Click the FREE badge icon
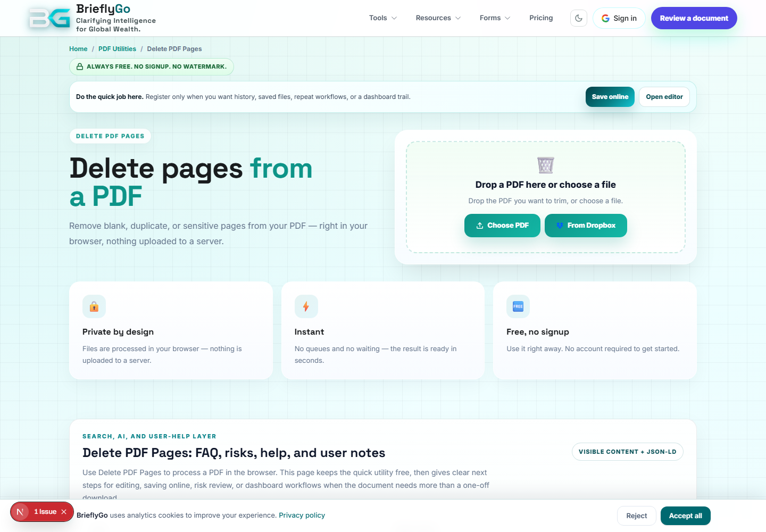This screenshot has width=766, height=532. pyautogui.click(x=518, y=306)
